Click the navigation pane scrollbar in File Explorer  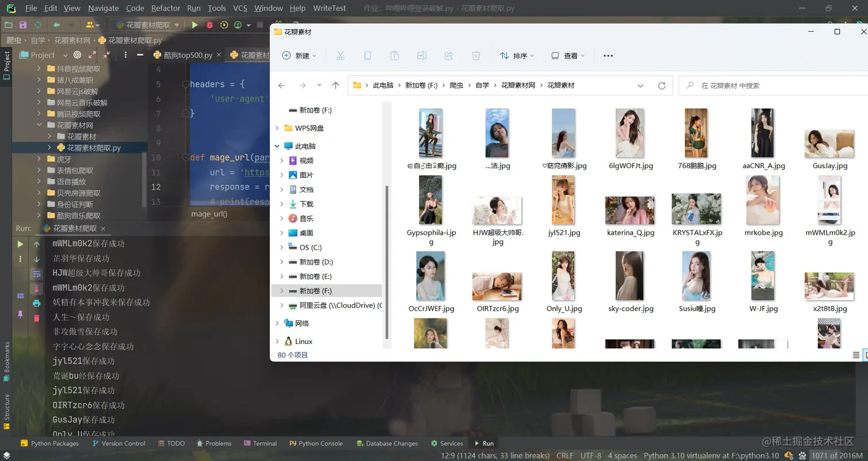point(387,261)
